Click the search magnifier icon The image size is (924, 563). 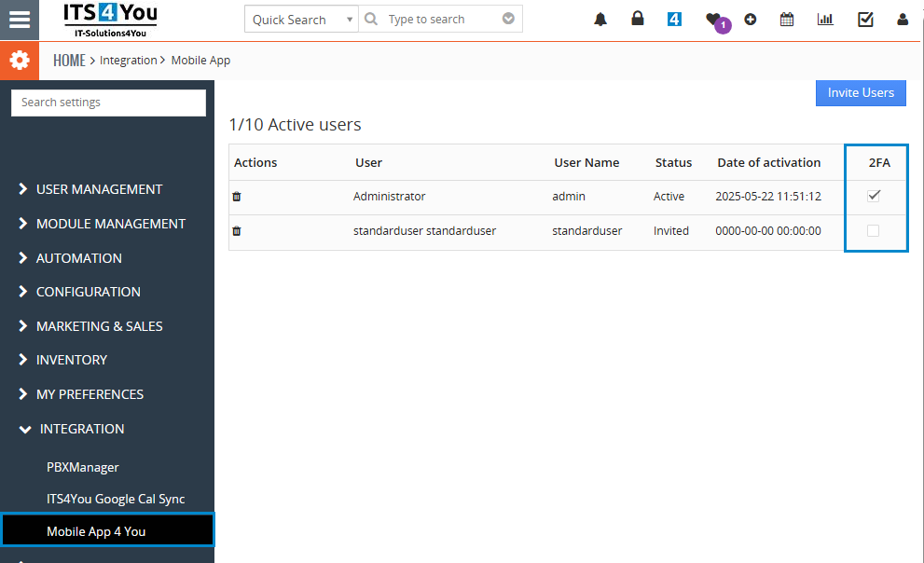click(x=371, y=19)
